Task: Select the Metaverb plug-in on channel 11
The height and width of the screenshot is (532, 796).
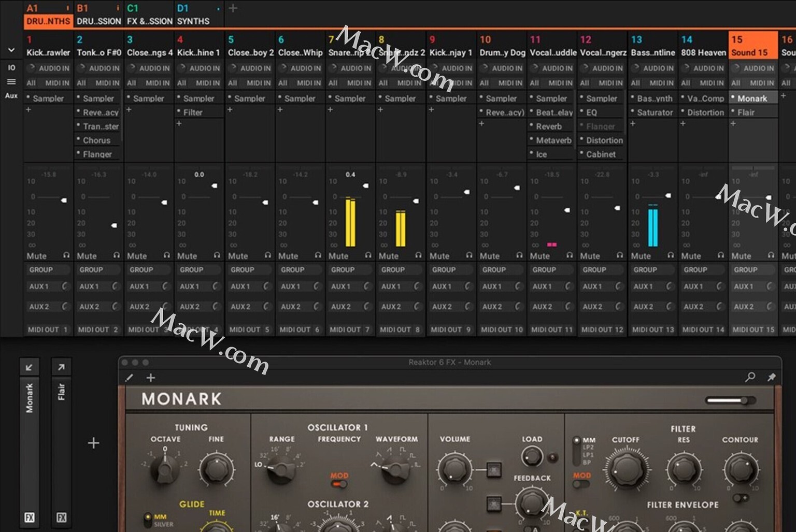Action: (x=551, y=140)
